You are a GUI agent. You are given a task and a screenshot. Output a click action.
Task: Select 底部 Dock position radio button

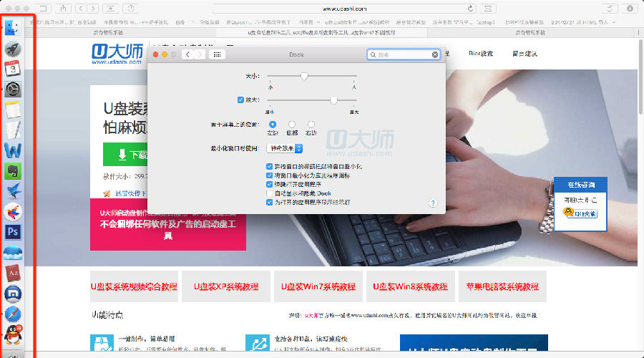(x=292, y=125)
